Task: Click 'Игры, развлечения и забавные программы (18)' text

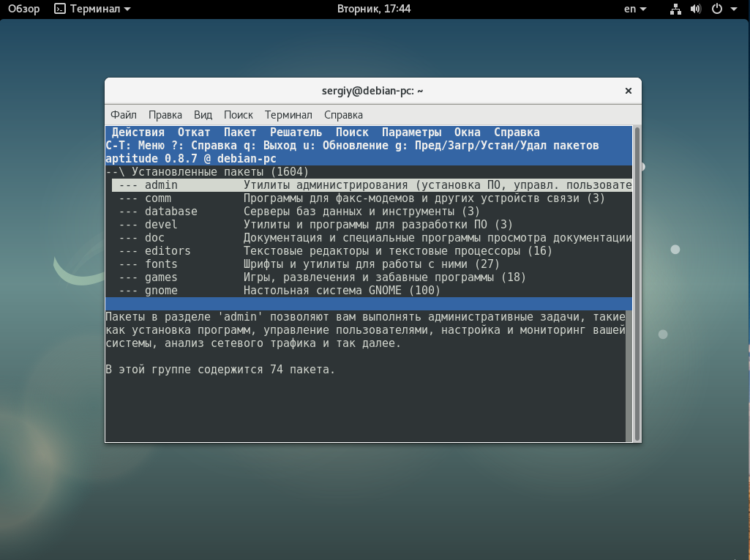Action: 385,277
